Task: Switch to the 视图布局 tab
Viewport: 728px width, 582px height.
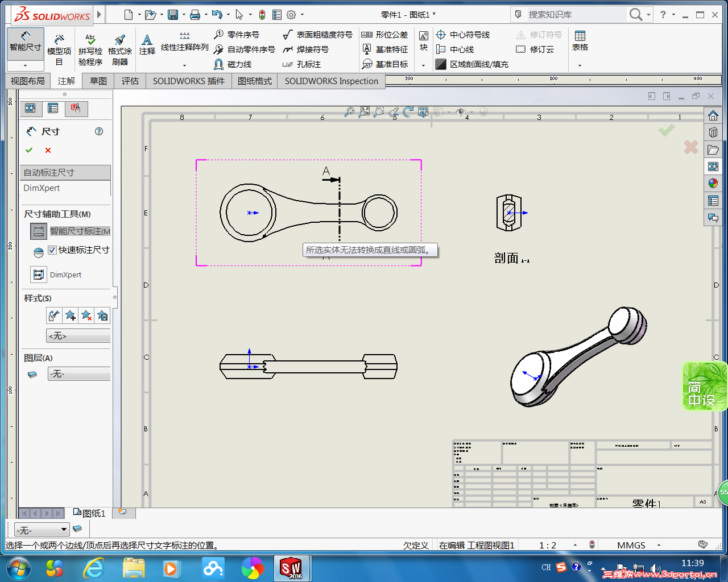Action: pyautogui.click(x=27, y=81)
